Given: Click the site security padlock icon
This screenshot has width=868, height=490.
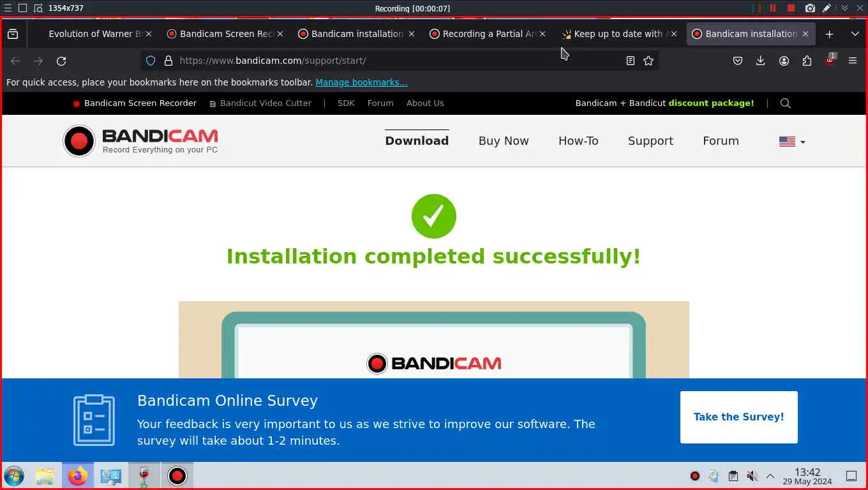Looking at the screenshot, I should coord(168,61).
